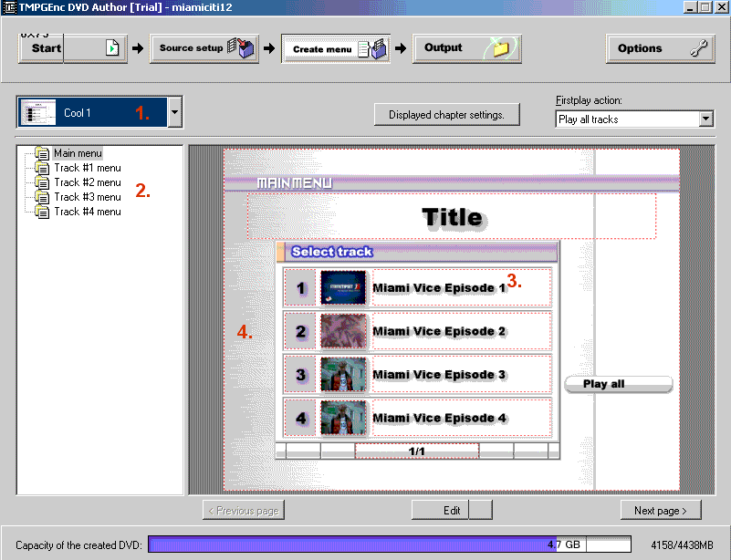Click the Track #1 menu page icon
Image resolution: width=731 pixels, height=560 pixels.
42,168
